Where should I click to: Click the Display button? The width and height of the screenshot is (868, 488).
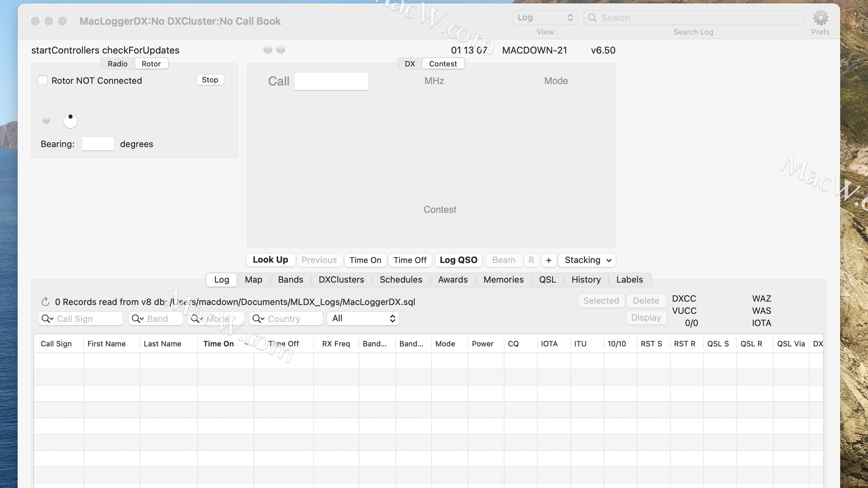point(646,318)
